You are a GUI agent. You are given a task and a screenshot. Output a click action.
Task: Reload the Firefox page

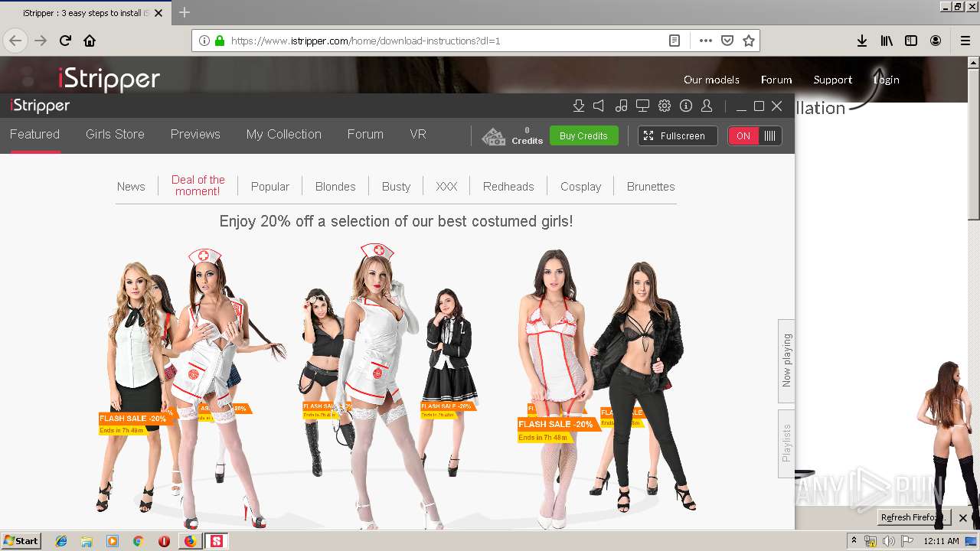point(65,41)
